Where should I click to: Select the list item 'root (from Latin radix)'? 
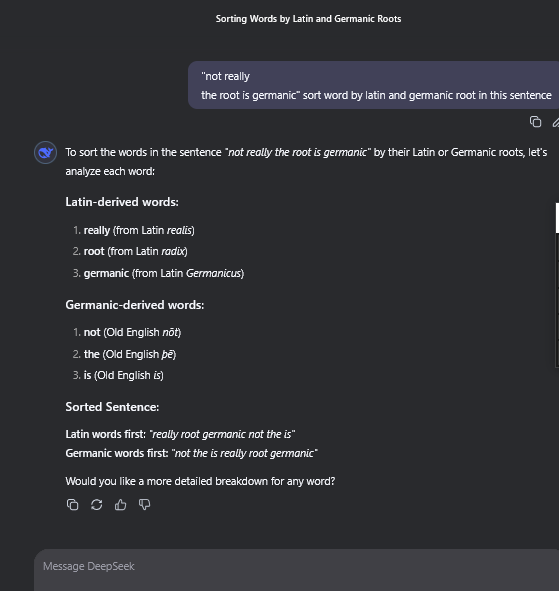pos(135,251)
